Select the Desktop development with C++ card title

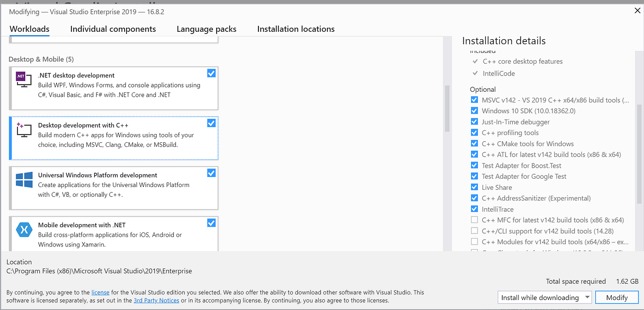(83, 125)
